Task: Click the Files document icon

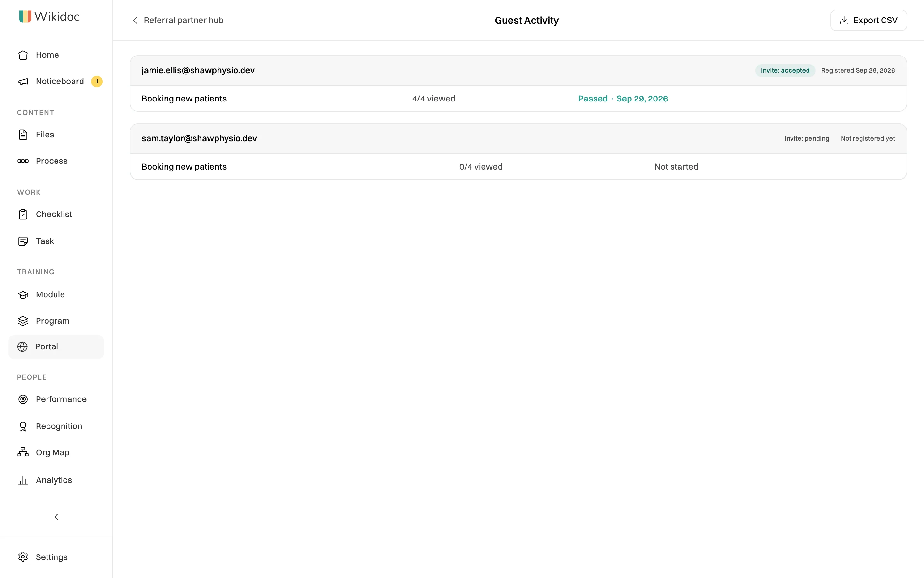Action: [x=23, y=135]
